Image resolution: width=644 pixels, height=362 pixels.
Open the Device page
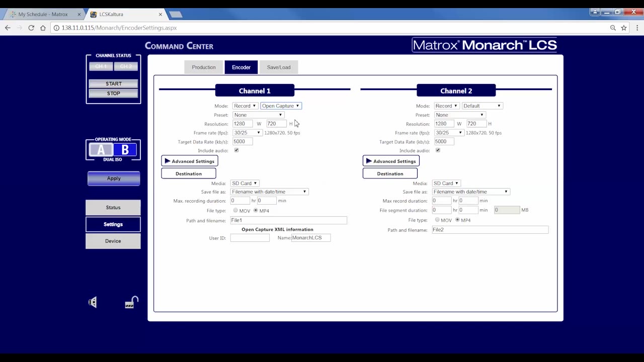pyautogui.click(x=113, y=241)
